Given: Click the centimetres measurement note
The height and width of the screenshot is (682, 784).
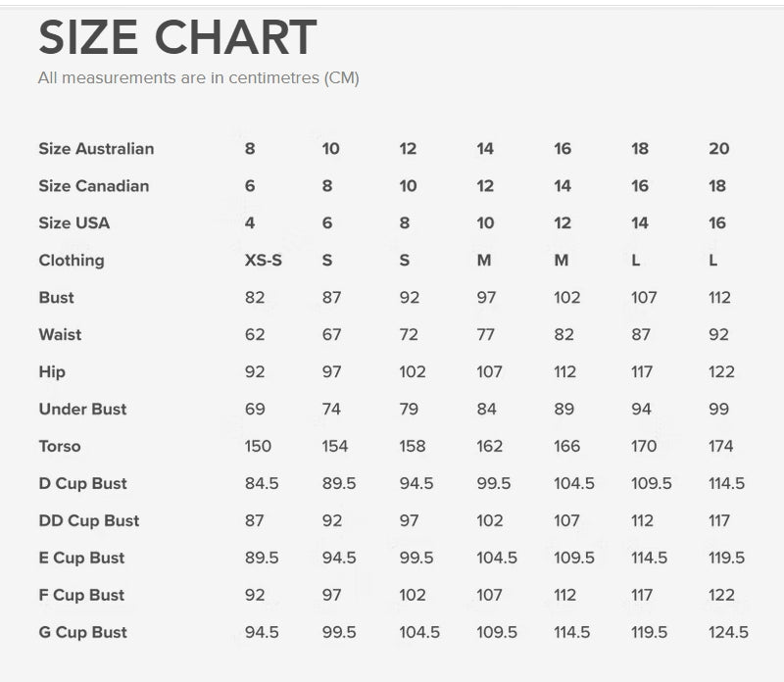Looking at the screenshot, I should click(x=198, y=78).
